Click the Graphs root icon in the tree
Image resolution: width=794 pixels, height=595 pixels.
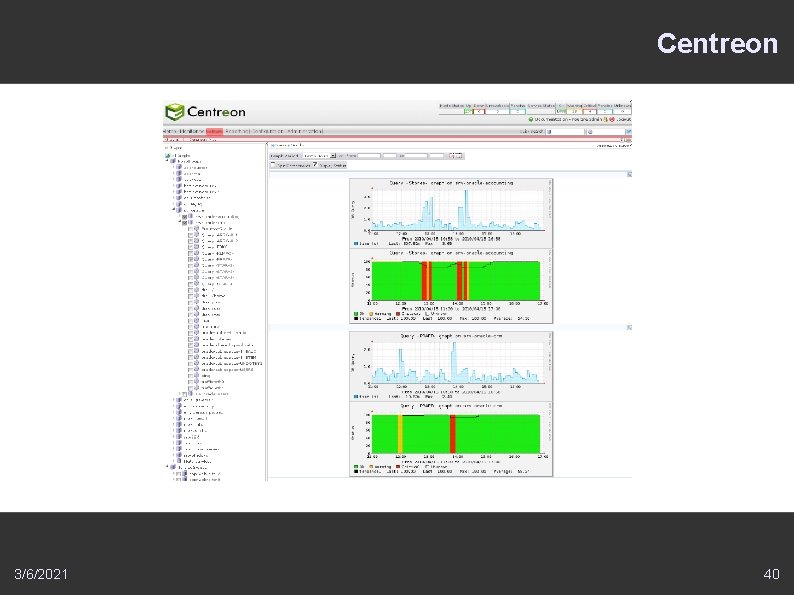(168, 155)
